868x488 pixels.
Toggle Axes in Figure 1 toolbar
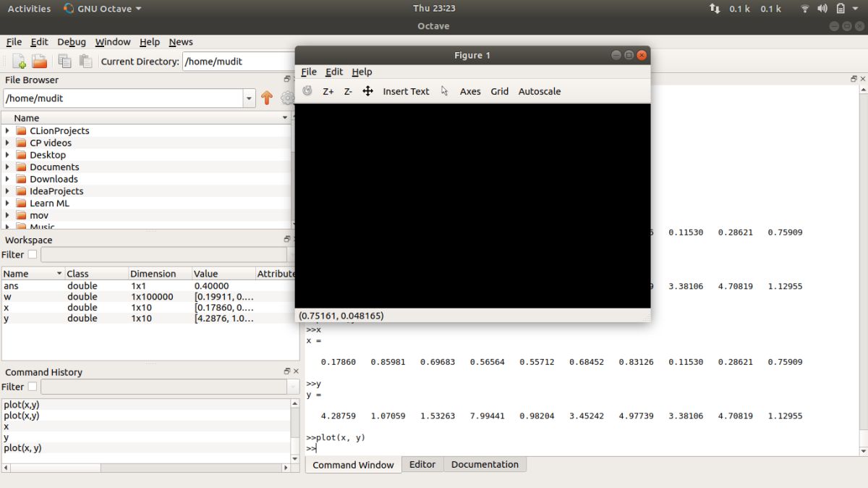pos(470,91)
